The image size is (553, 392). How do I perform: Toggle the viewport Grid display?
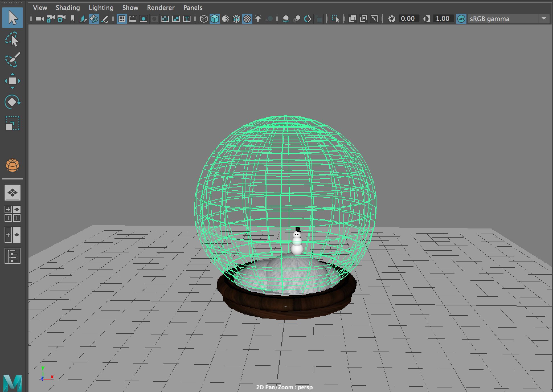(122, 19)
